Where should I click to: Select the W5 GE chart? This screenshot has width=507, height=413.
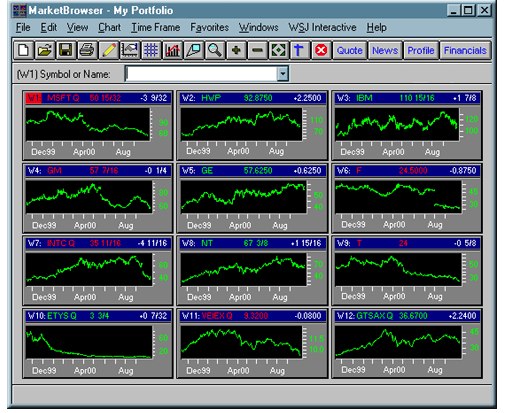pos(252,198)
